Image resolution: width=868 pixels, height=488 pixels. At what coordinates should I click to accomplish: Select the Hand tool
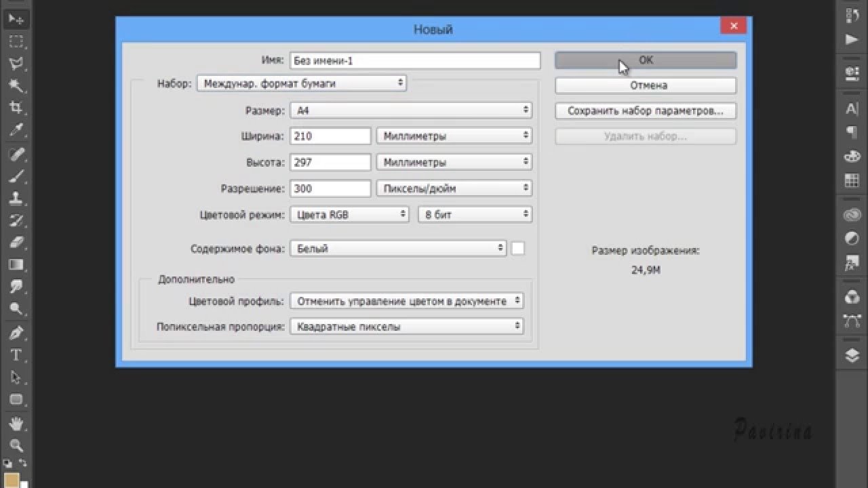(16, 424)
